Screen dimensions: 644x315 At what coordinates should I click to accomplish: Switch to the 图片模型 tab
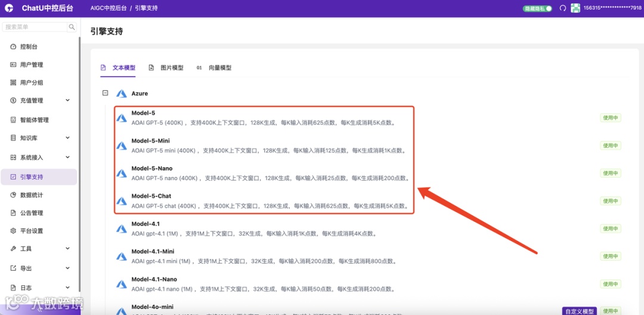tap(166, 68)
